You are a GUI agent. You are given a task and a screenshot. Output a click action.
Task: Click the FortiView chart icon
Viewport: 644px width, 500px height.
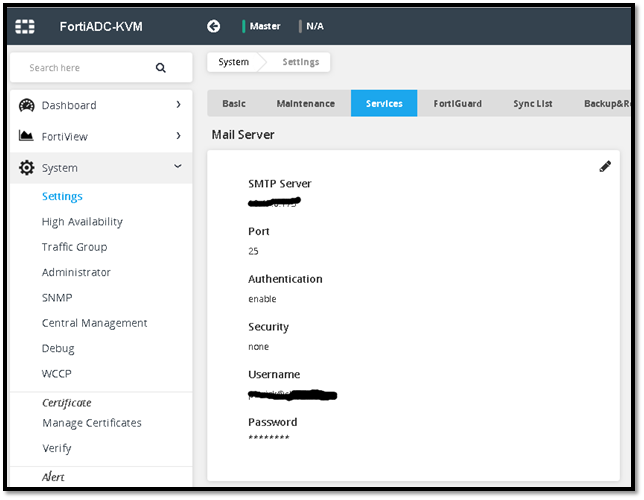(x=27, y=136)
